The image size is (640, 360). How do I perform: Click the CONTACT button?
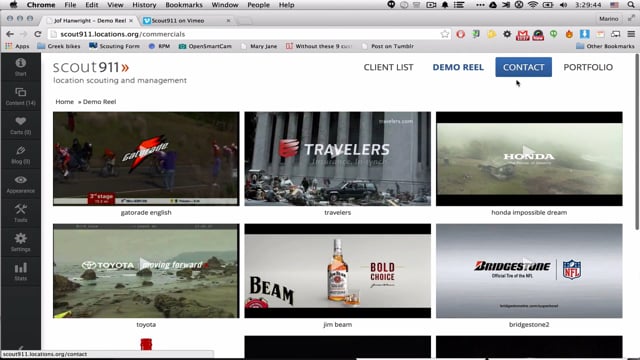coord(523,67)
